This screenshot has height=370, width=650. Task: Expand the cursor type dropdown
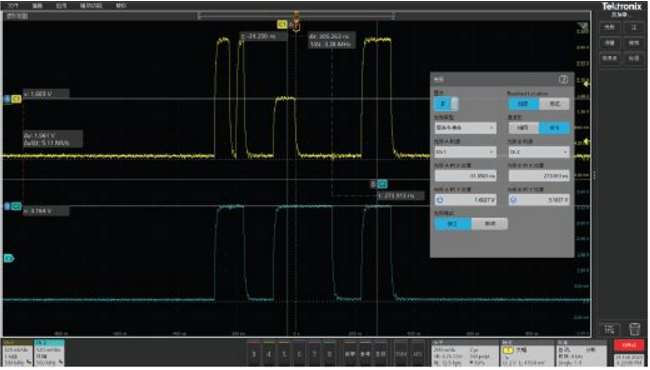[465, 128]
